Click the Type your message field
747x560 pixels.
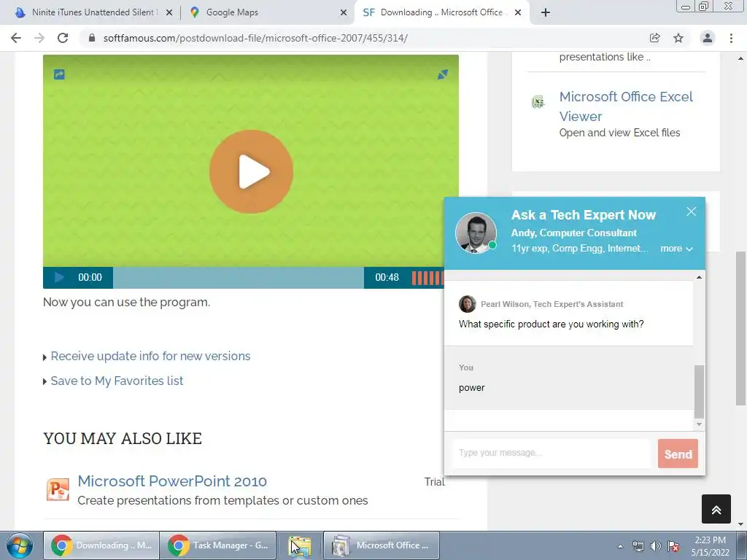pos(551,454)
